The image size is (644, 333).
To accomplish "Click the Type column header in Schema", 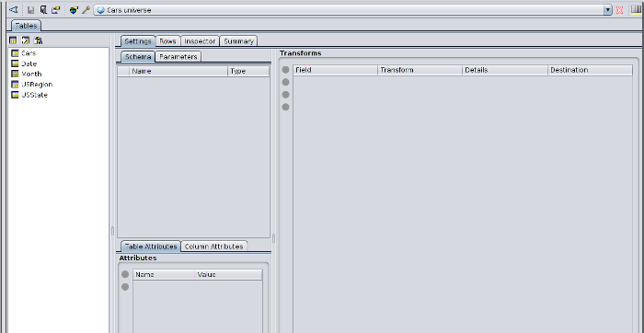I will tap(248, 71).
